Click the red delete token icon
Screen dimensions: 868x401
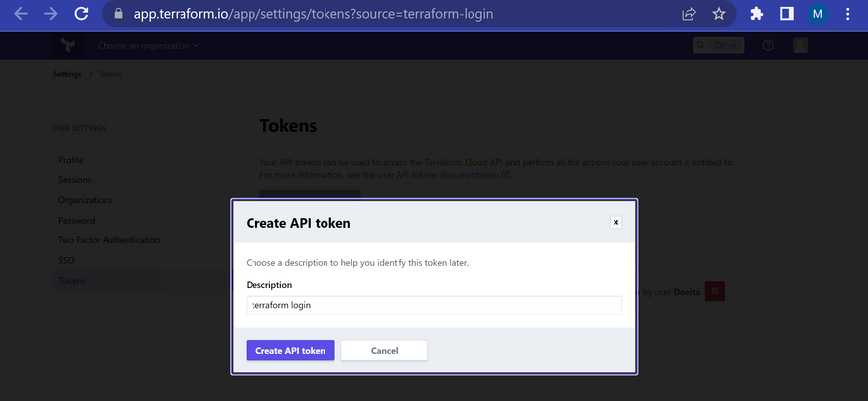tap(715, 291)
